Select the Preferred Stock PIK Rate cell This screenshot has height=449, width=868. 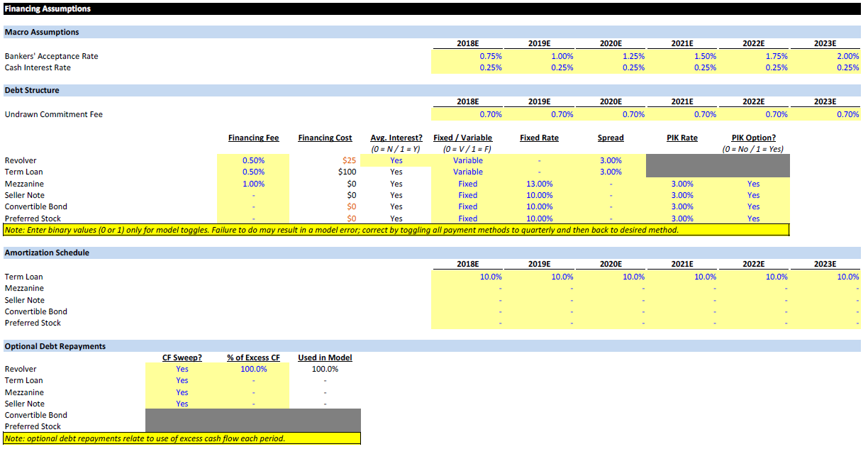682,218
